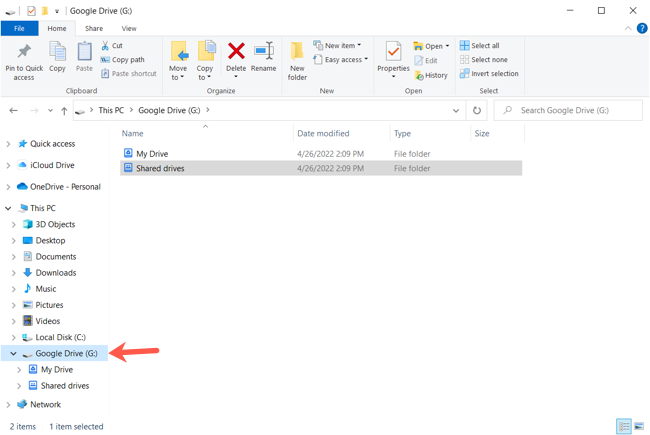This screenshot has width=650, height=435.
Task: Open the Open button dropdown arrow
Action: [447, 46]
